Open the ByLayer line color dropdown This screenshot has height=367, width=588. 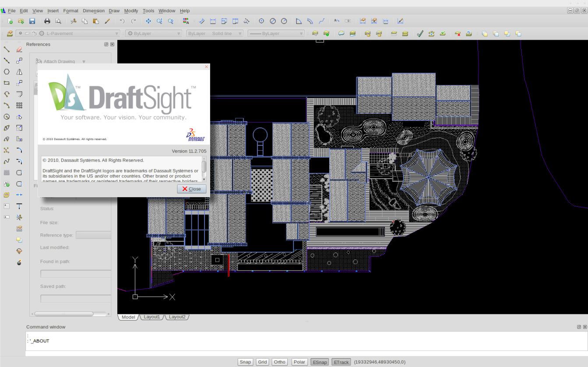(x=154, y=33)
